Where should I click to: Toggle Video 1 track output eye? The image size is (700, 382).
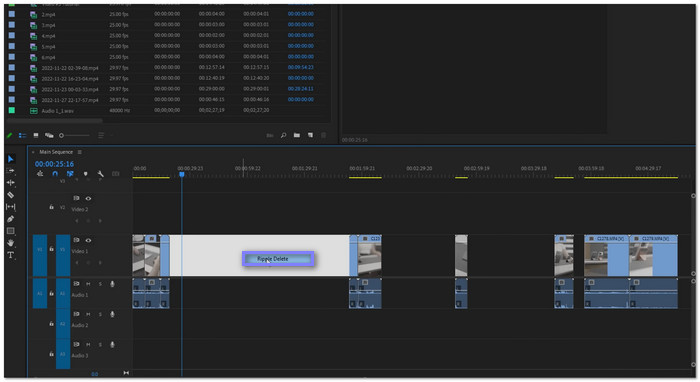88,241
